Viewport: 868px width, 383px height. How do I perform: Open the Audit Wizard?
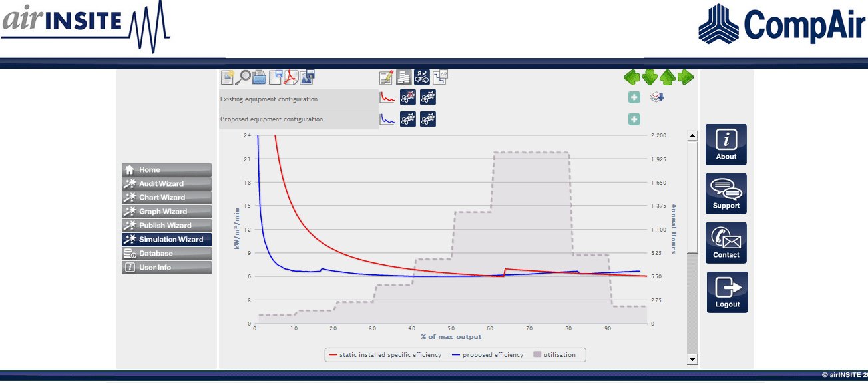coord(166,184)
